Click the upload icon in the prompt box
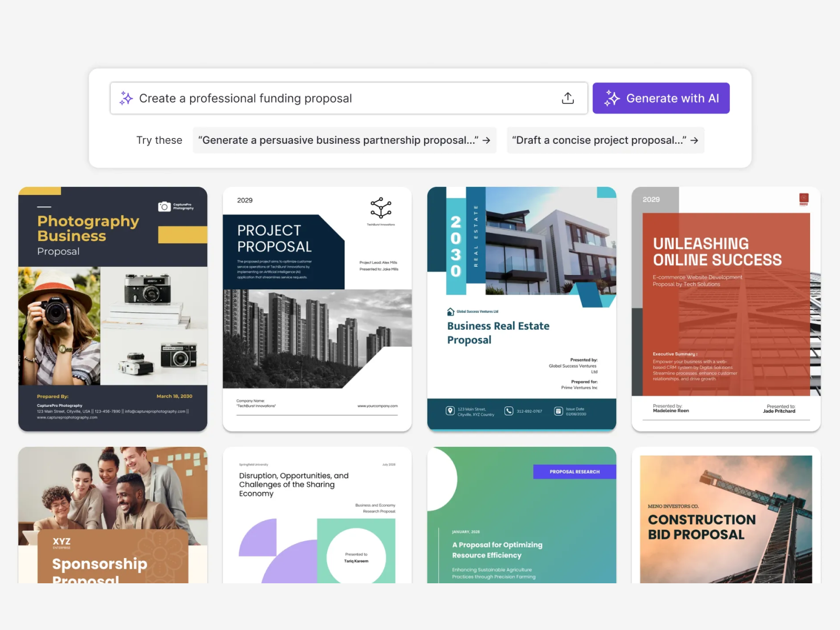Image resolution: width=840 pixels, height=630 pixels. pos(568,98)
